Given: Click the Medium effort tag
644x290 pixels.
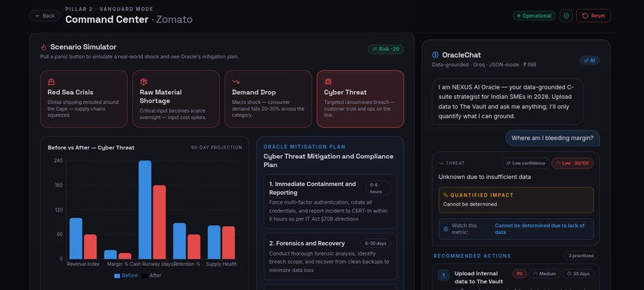Looking at the screenshot, I should coord(545,273).
